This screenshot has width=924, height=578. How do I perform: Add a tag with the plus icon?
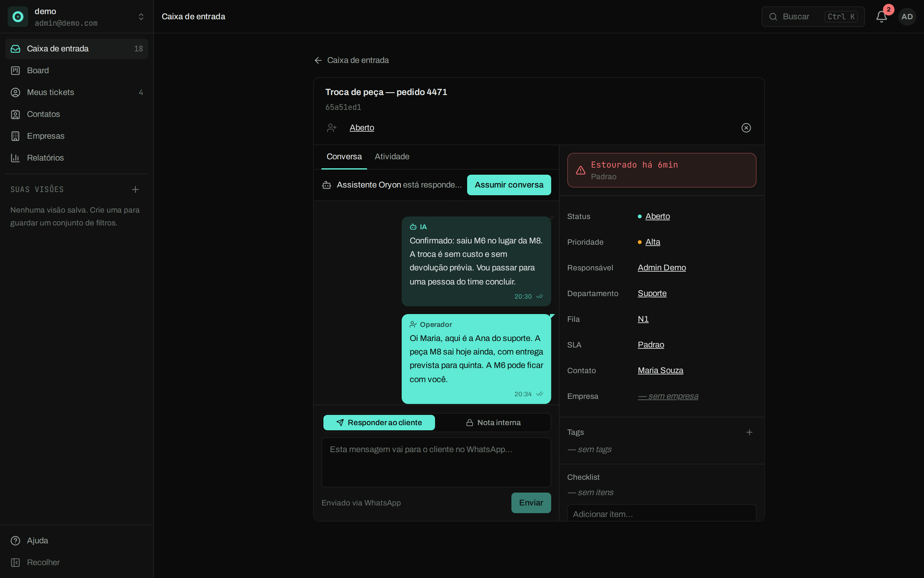(x=749, y=432)
